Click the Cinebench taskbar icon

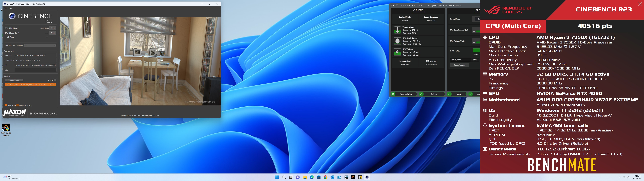[367, 177]
